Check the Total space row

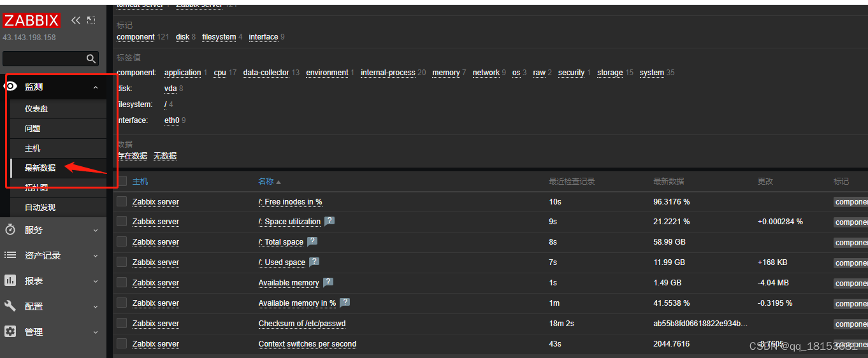[x=122, y=241]
